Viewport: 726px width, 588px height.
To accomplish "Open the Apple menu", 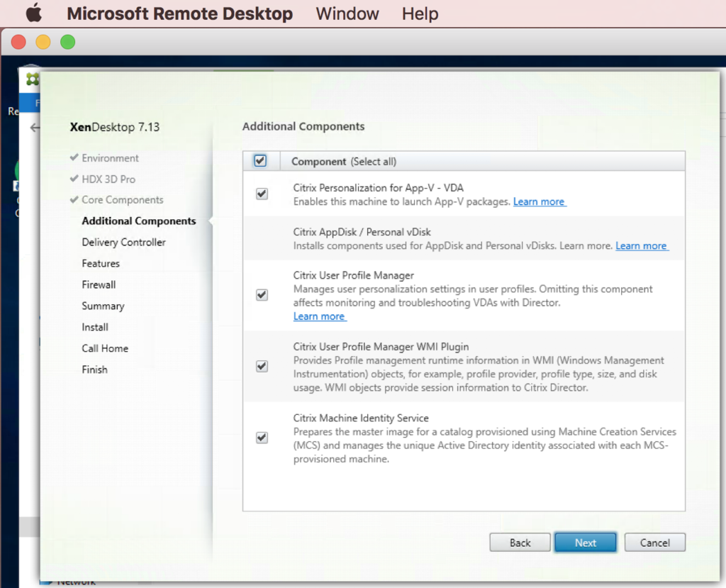I will coord(34,13).
